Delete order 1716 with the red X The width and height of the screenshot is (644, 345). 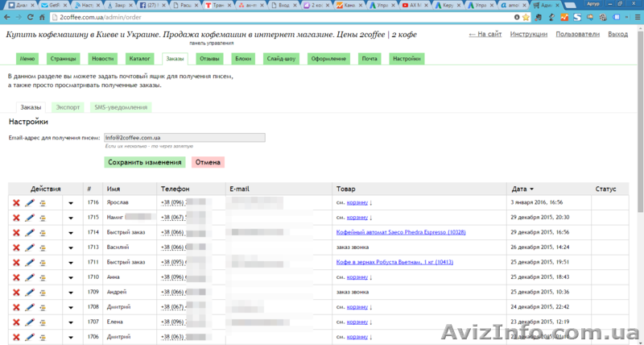(16, 203)
